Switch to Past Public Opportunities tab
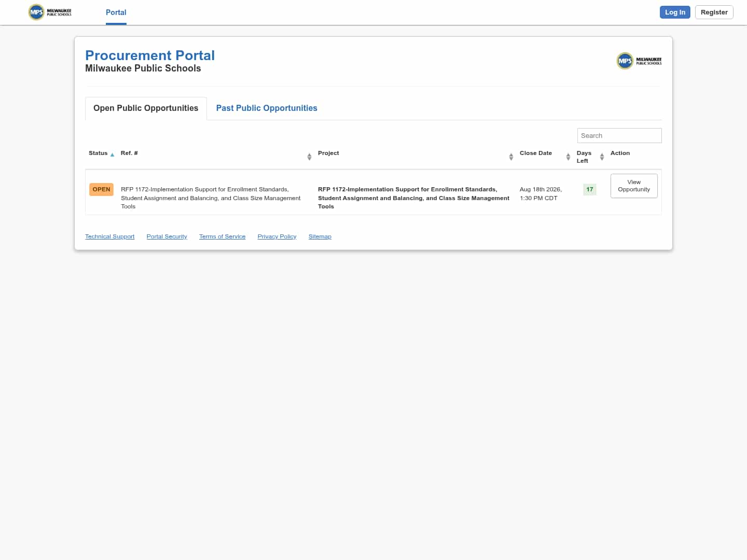This screenshot has width=747, height=560. click(267, 108)
